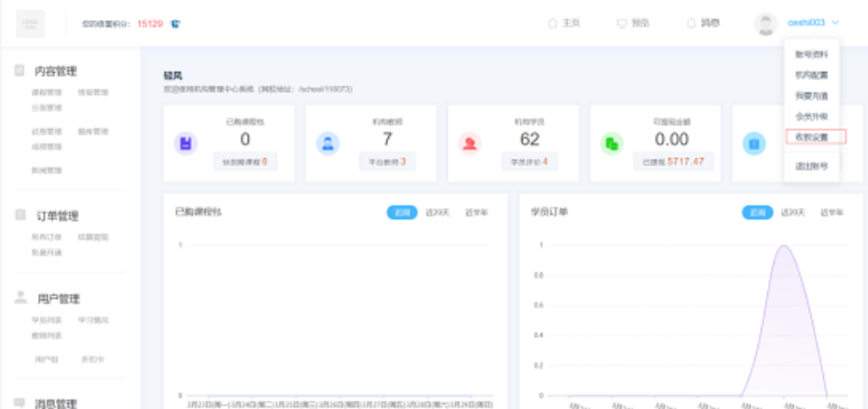Click the 已提现 5717.47 button

(673, 162)
